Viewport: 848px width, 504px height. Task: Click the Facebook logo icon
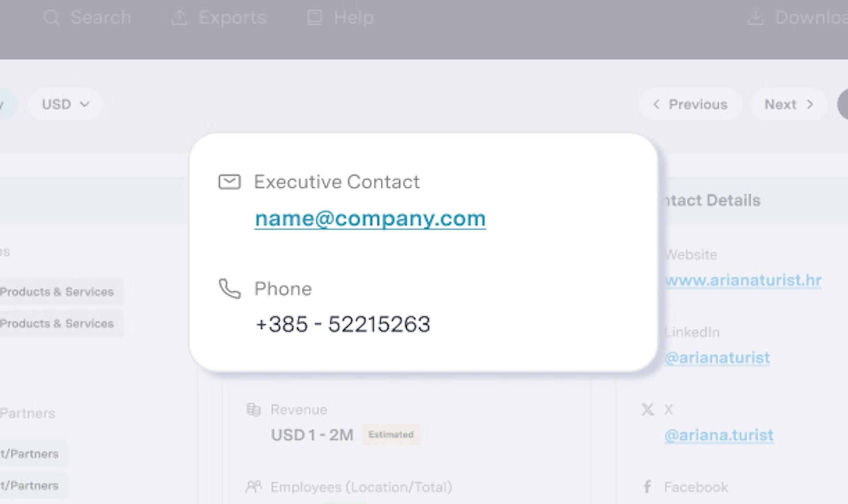647,487
